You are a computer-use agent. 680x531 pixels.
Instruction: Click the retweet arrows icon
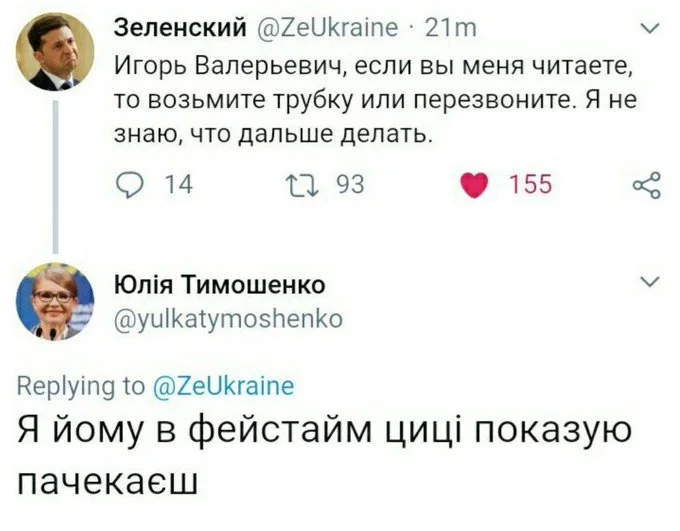click(x=299, y=184)
